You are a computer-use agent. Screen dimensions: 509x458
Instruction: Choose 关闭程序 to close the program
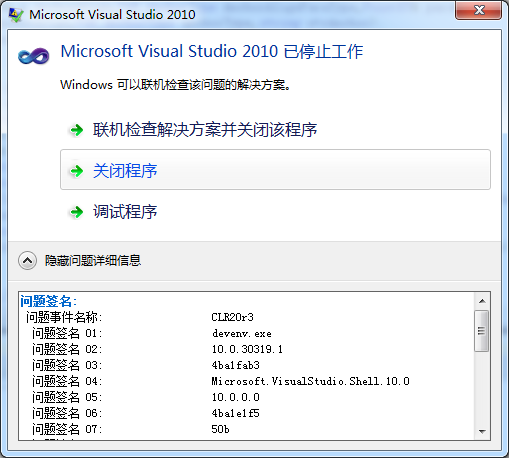coord(275,170)
